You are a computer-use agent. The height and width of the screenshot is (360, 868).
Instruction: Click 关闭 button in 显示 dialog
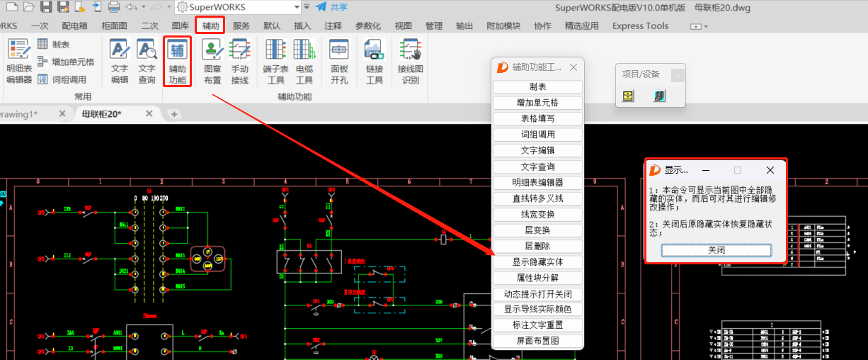tap(716, 250)
